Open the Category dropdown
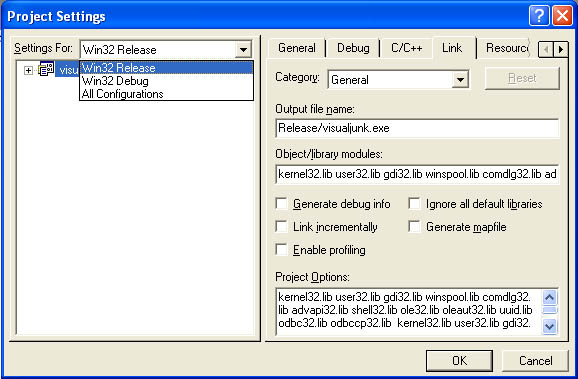 (x=460, y=79)
